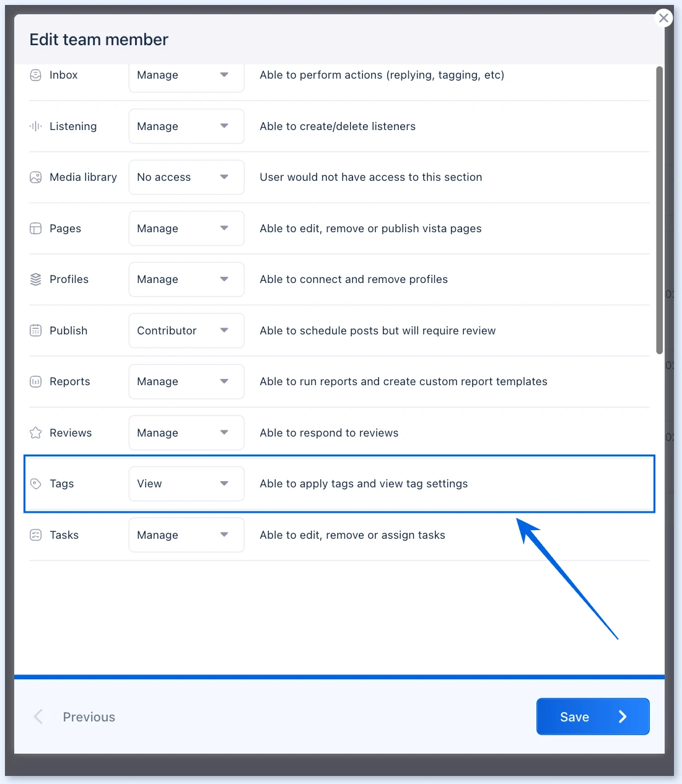682x784 pixels.
Task: Open the Tags View dropdown
Action: 186,484
